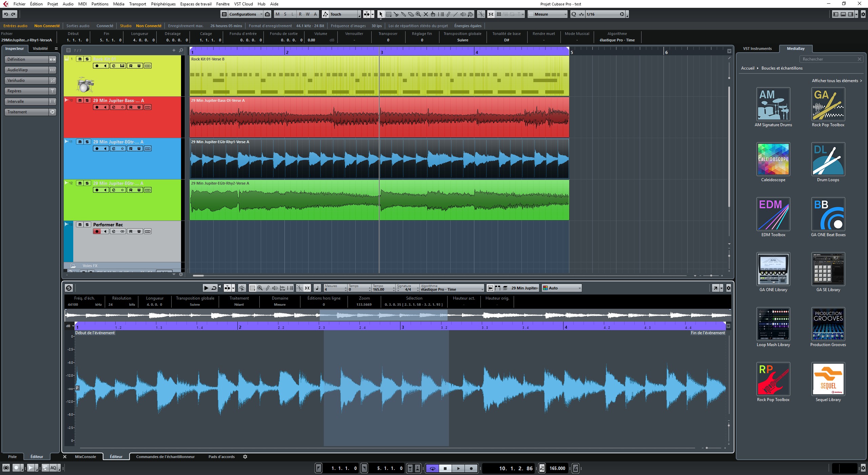
Task: Open the workspace home icon beside Configurations
Action: pyautogui.click(x=268, y=14)
